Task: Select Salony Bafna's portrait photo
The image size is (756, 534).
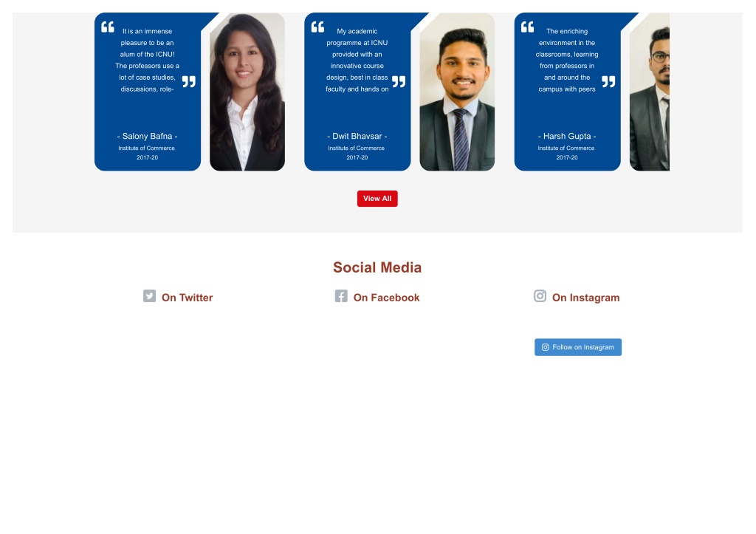Action: (x=247, y=92)
